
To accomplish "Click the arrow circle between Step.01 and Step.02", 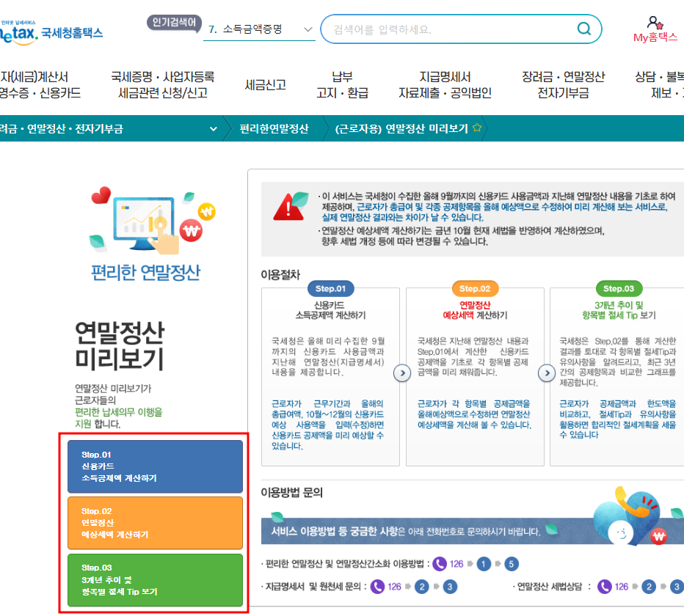I will click(x=402, y=372).
